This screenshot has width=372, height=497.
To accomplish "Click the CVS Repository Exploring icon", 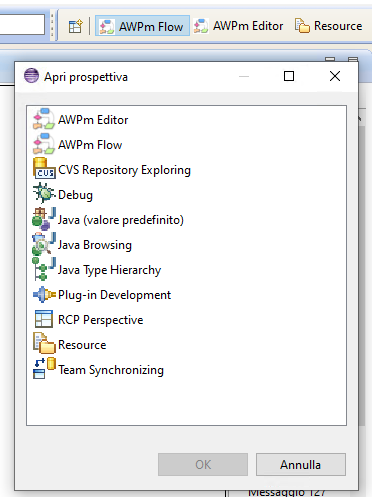I will coord(44,169).
